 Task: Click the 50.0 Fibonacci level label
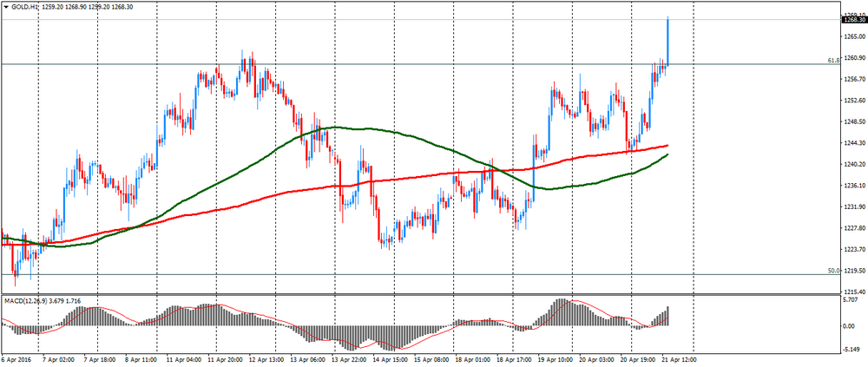coord(832,271)
